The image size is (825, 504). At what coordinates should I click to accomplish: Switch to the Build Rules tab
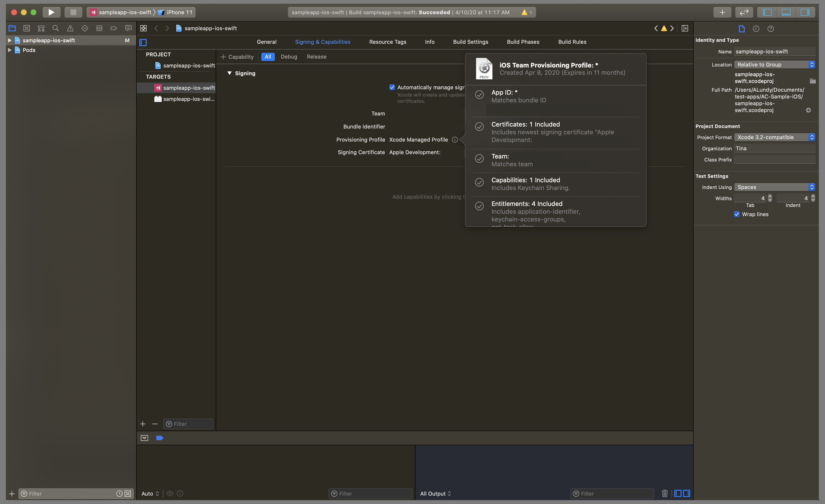coord(572,42)
